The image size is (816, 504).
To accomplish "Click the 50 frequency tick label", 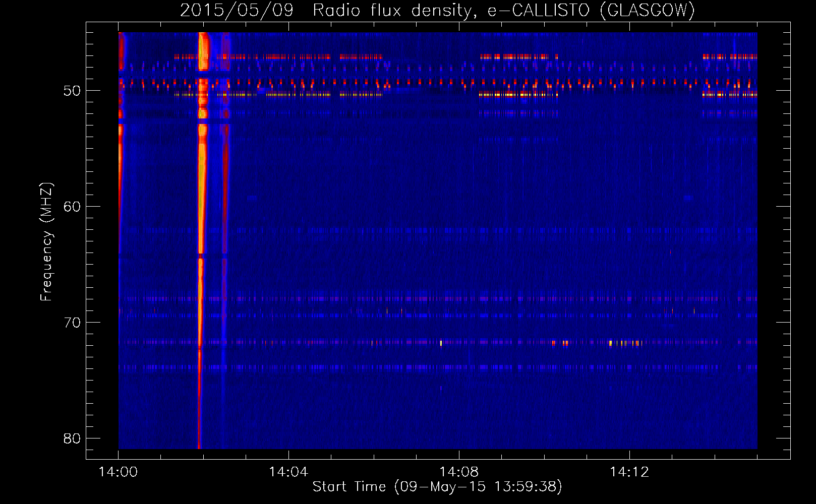I will [72, 91].
